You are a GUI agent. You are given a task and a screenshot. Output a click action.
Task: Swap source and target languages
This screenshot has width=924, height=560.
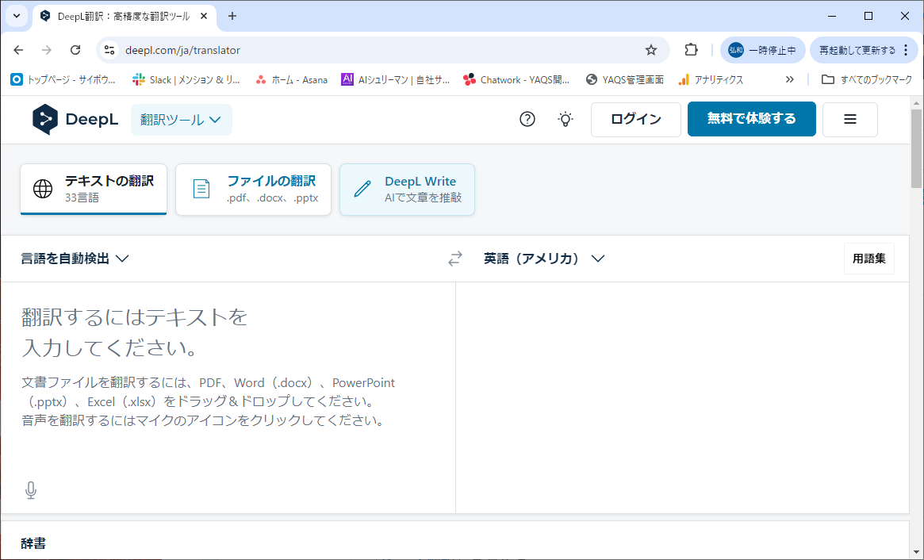[x=455, y=259]
